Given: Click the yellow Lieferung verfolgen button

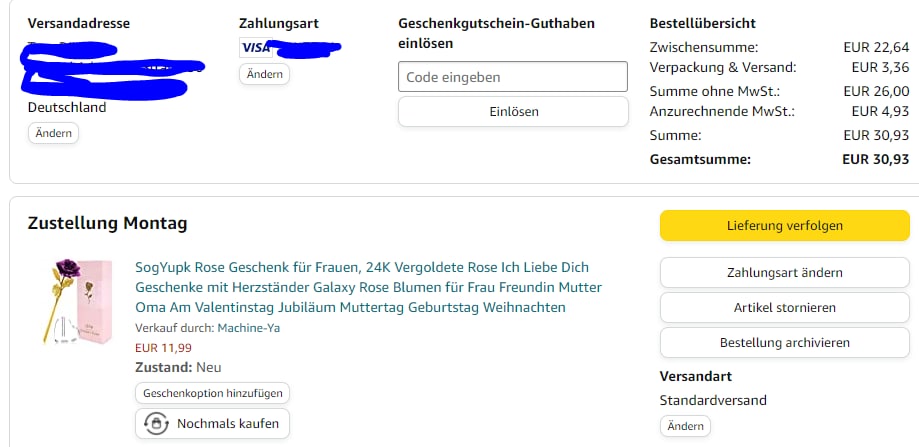Looking at the screenshot, I should (x=784, y=226).
